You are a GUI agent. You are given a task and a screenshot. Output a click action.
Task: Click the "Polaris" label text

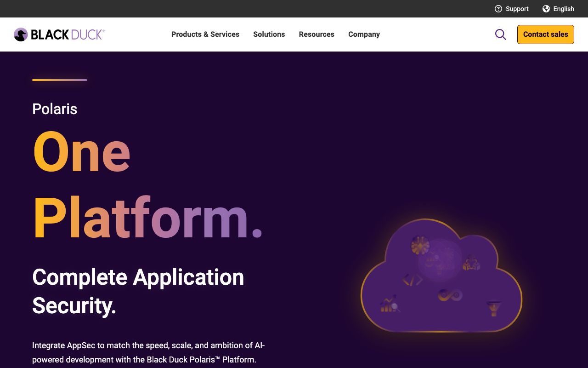tap(55, 109)
